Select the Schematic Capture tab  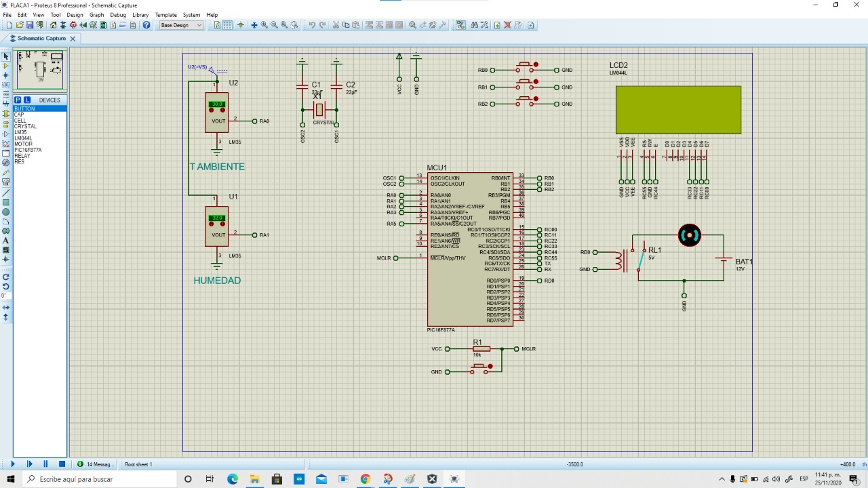[41, 39]
